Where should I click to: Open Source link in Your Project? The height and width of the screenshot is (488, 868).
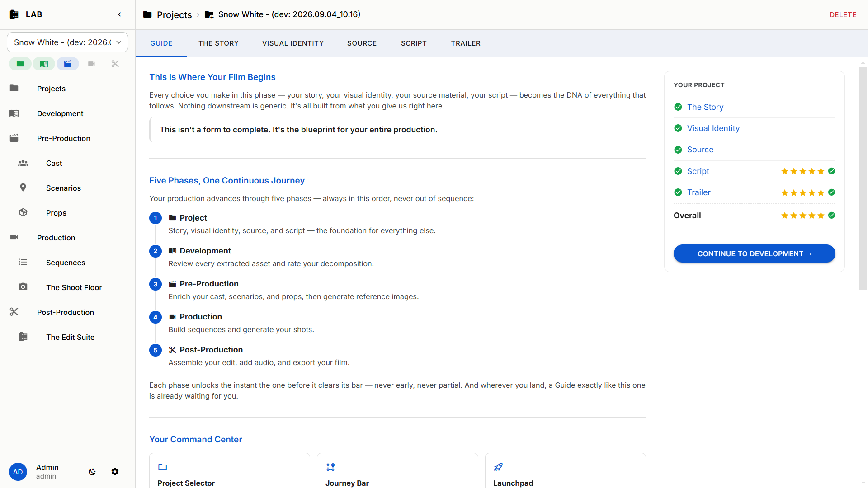click(x=700, y=150)
